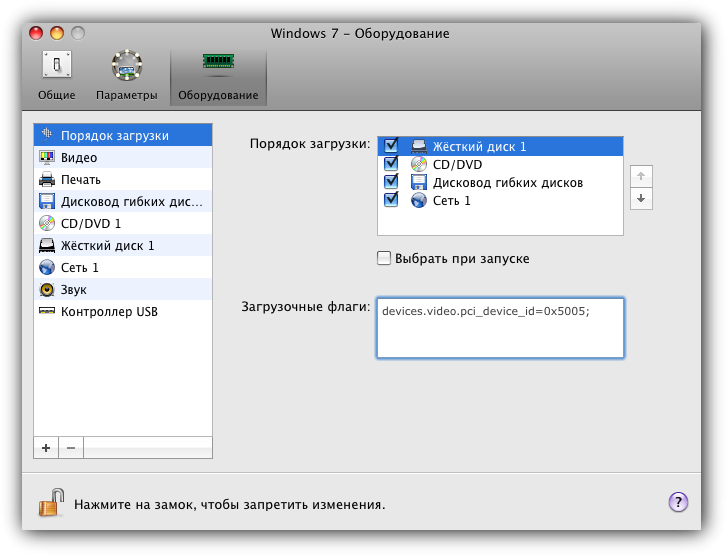Screen dimensions: 728x556
Task: Click the CD/DVD disc icon in boot list
Action: coord(419,164)
